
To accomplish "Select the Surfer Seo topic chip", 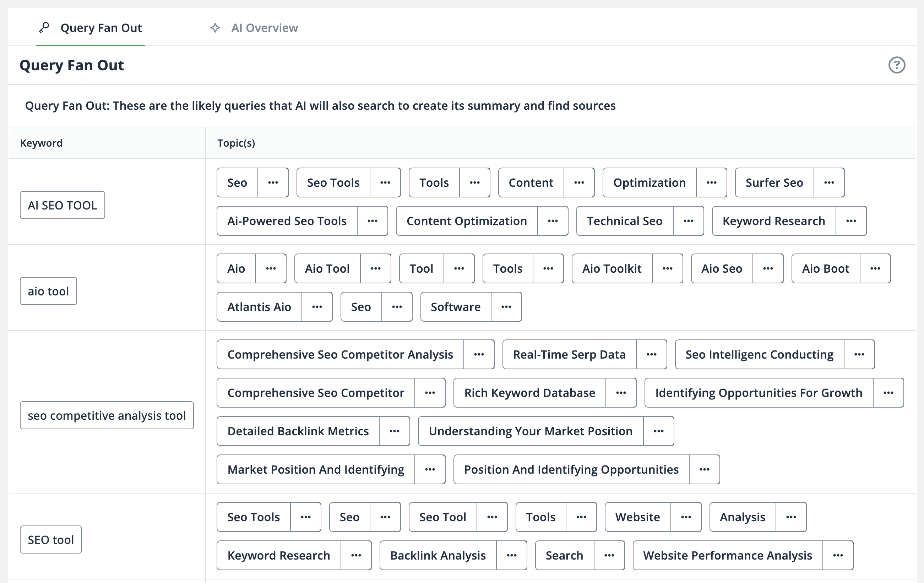I will [774, 182].
